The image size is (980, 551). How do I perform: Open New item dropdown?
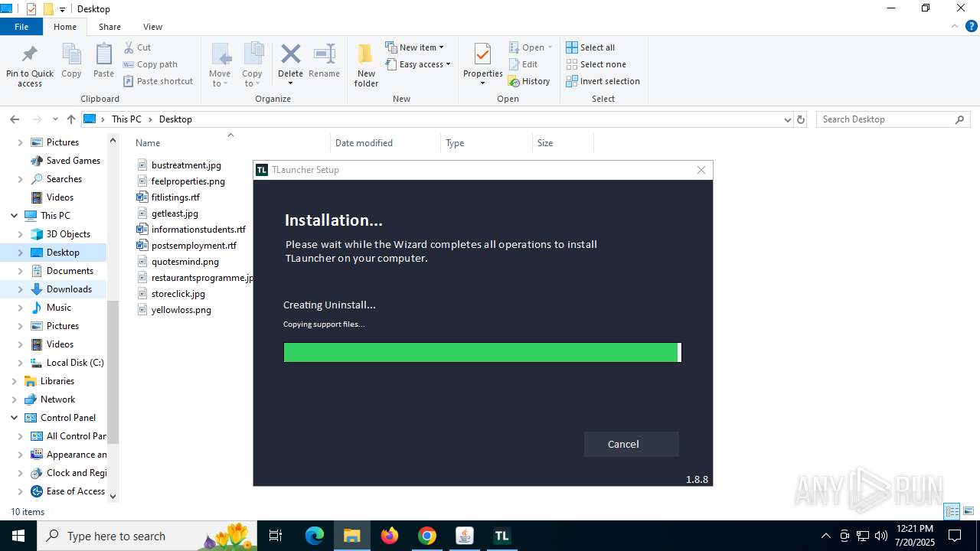point(414,47)
